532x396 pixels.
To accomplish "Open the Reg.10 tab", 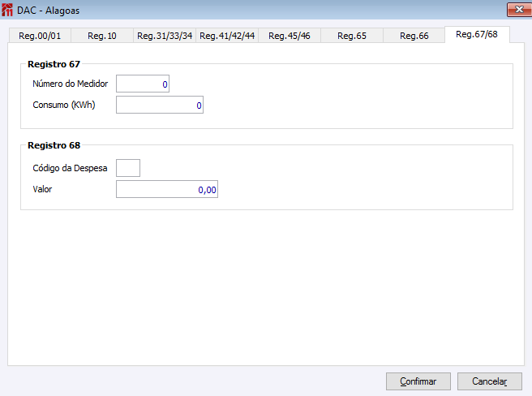I will coord(102,36).
